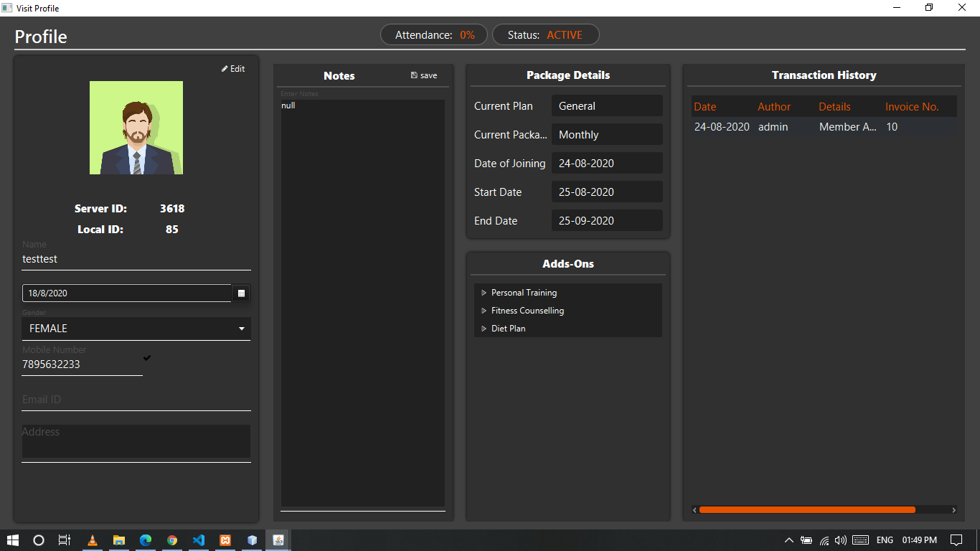
Task: Open the Wi-Fi network tray icon
Action: click(824, 540)
